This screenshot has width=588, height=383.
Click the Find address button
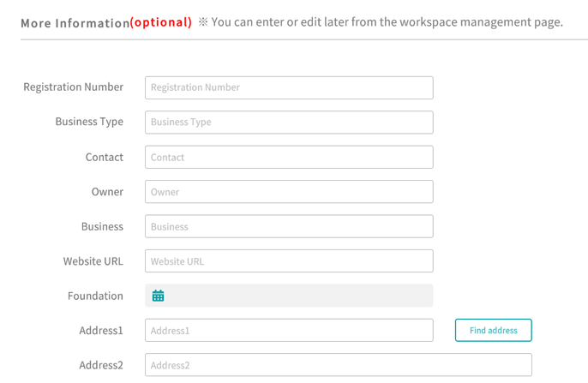point(493,330)
